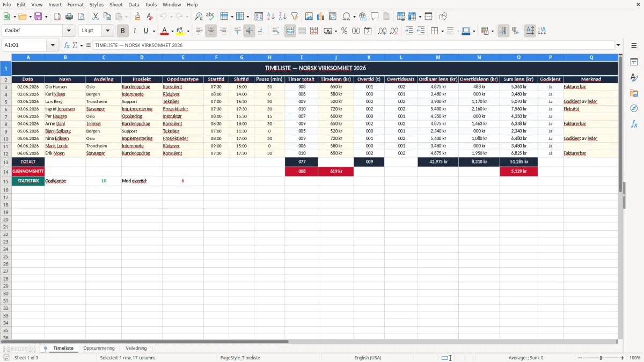Click the zoom in plus button
The width and height of the screenshot is (644, 362).
coord(623,358)
